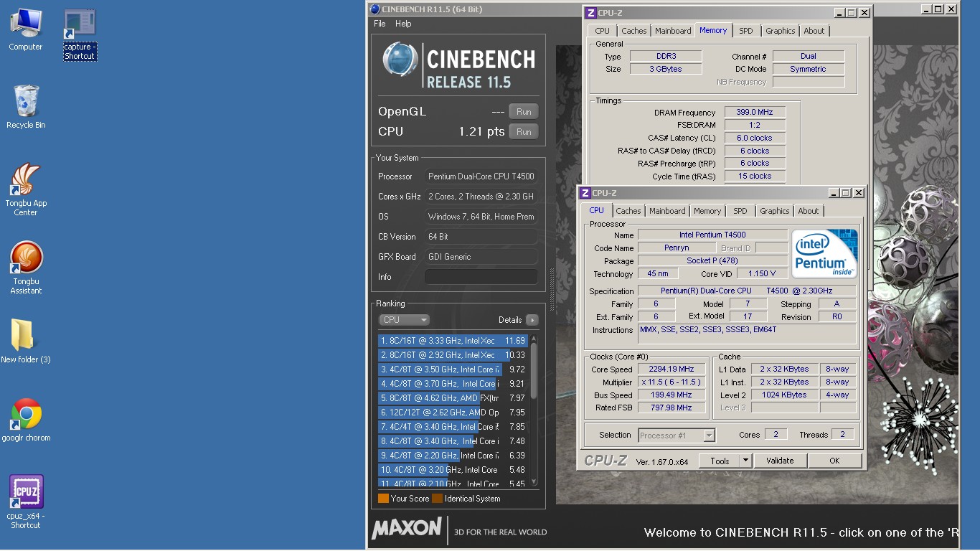The width and height of the screenshot is (980, 551).
Task: Select ranking row 6. 12C/12T @ 2.62 GHz
Action: [453, 413]
